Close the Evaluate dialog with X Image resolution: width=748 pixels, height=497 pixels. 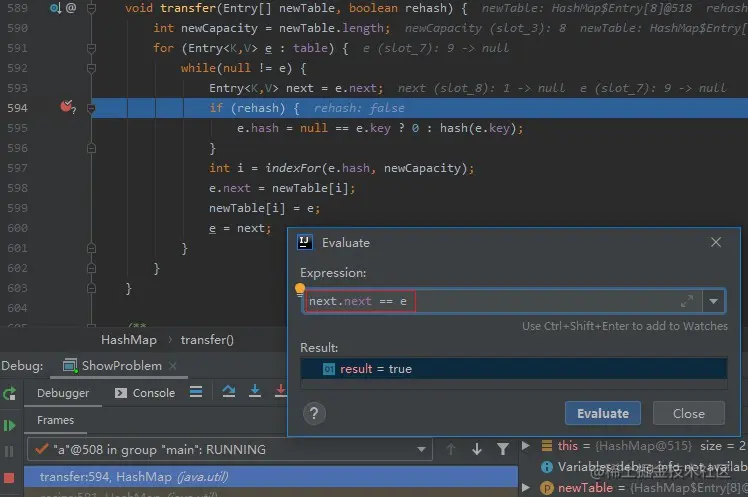click(x=716, y=242)
